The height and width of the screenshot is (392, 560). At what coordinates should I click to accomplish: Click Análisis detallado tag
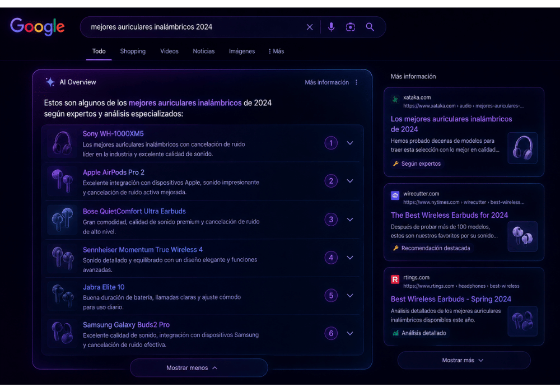(420, 333)
